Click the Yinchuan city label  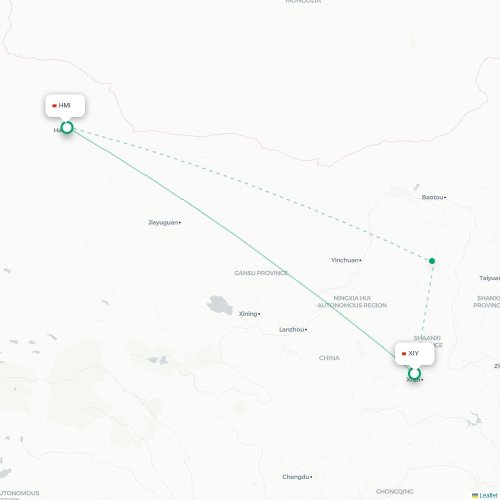pos(345,260)
